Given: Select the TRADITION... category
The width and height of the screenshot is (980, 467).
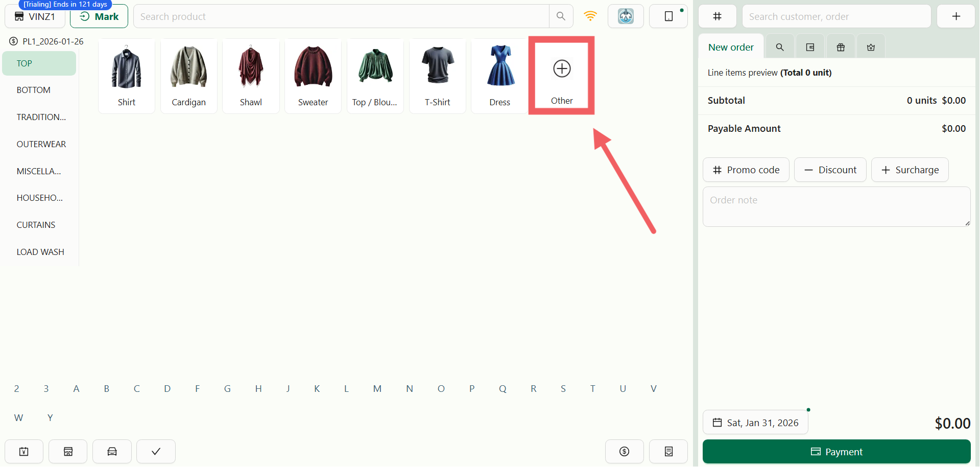Looking at the screenshot, I should (x=39, y=117).
